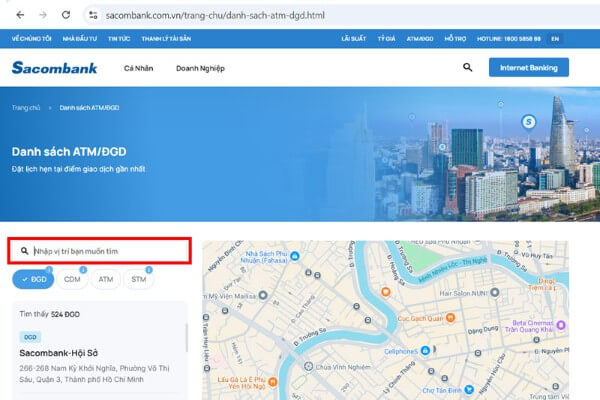Open the LÃI SUẤT link

point(354,39)
